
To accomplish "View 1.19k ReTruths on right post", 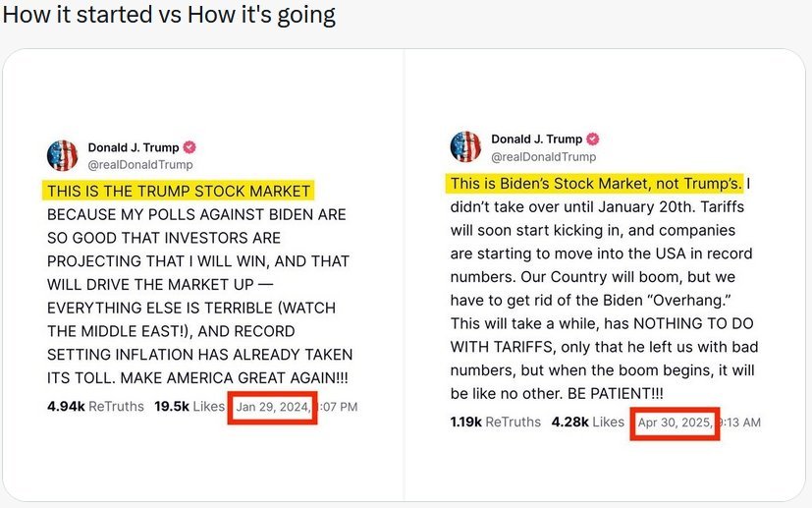I will click(x=496, y=422).
